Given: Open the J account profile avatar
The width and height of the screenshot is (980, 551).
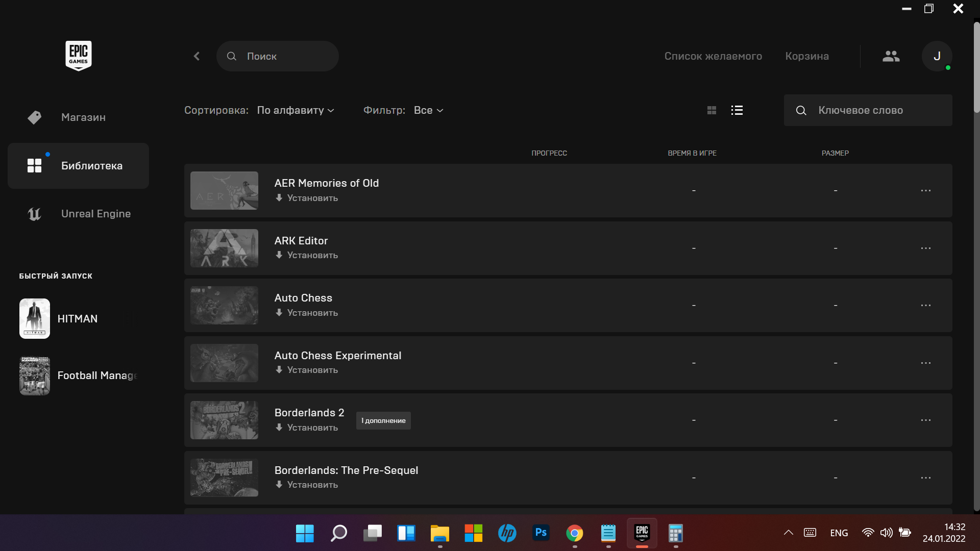Looking at the screenshot, I should [x=937, y=56].
